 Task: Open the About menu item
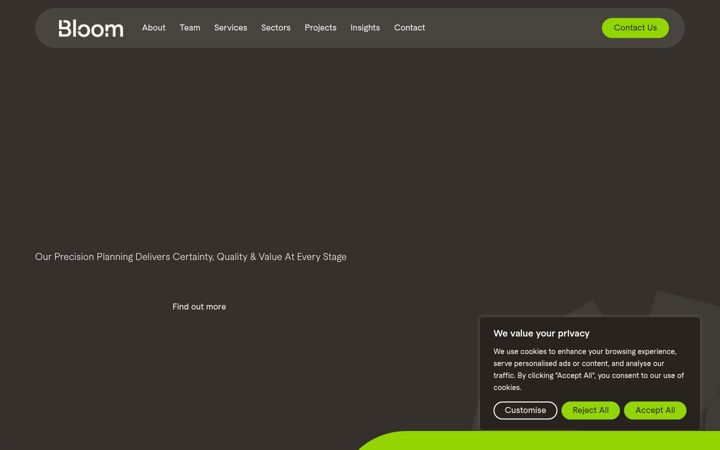(153, 28)
